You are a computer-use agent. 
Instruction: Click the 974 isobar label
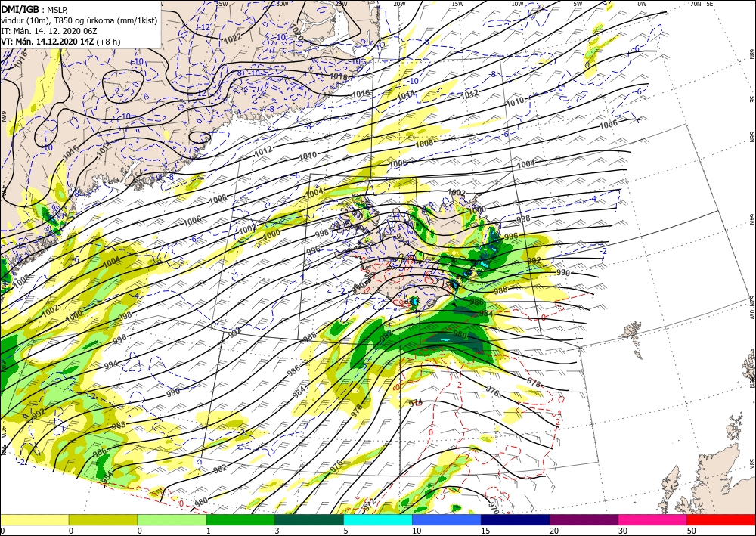point(415,402)
